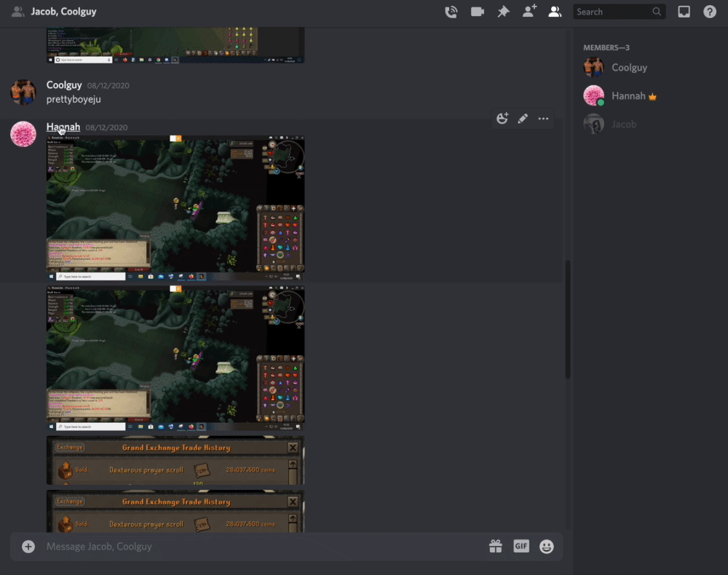Click the 08/12/2020 timestamp on Hannah's message
This screenshot has width=728, height=575.
click(106, 127)
